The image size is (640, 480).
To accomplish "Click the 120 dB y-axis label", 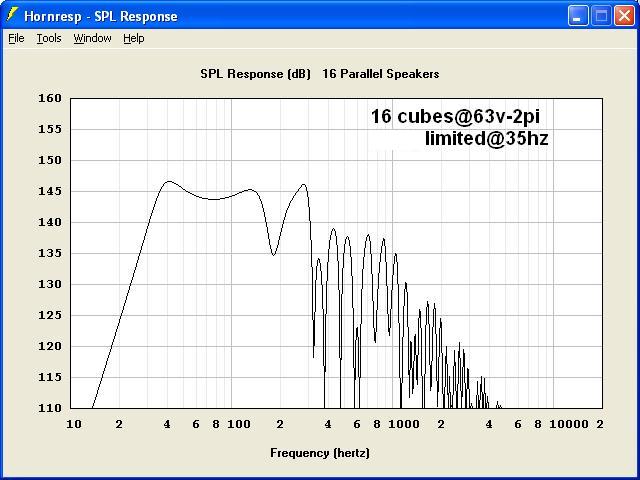I will click(50, 347).
